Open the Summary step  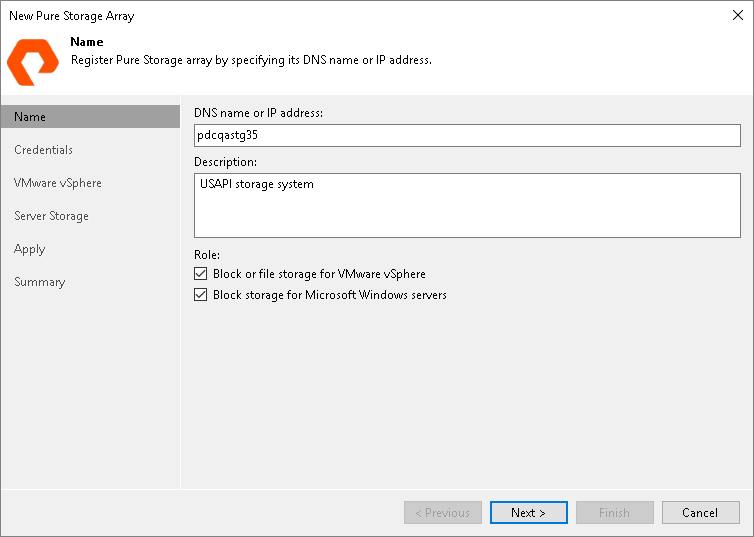39,282
